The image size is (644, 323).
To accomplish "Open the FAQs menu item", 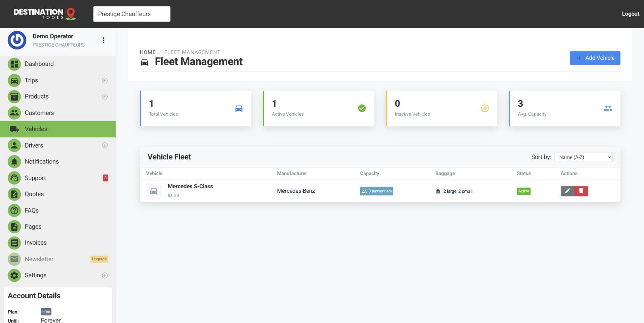I will [x=58, y=211].
